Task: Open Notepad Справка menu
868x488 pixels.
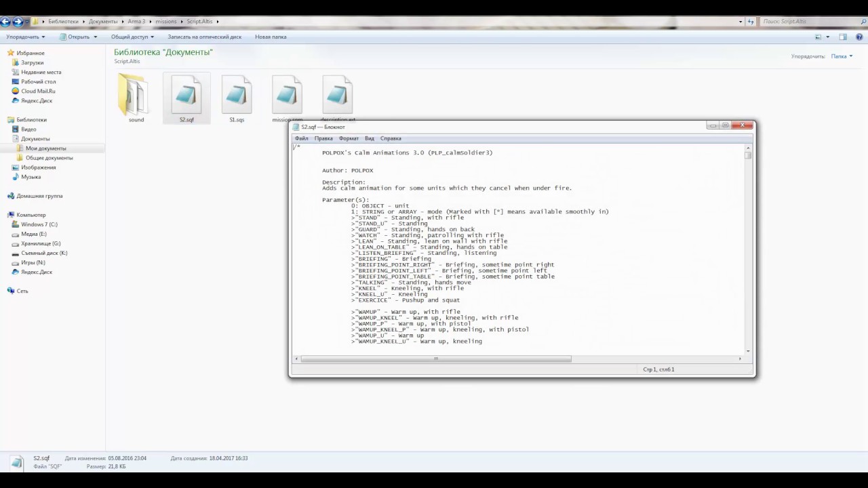Action: click(x=391, y=138)
